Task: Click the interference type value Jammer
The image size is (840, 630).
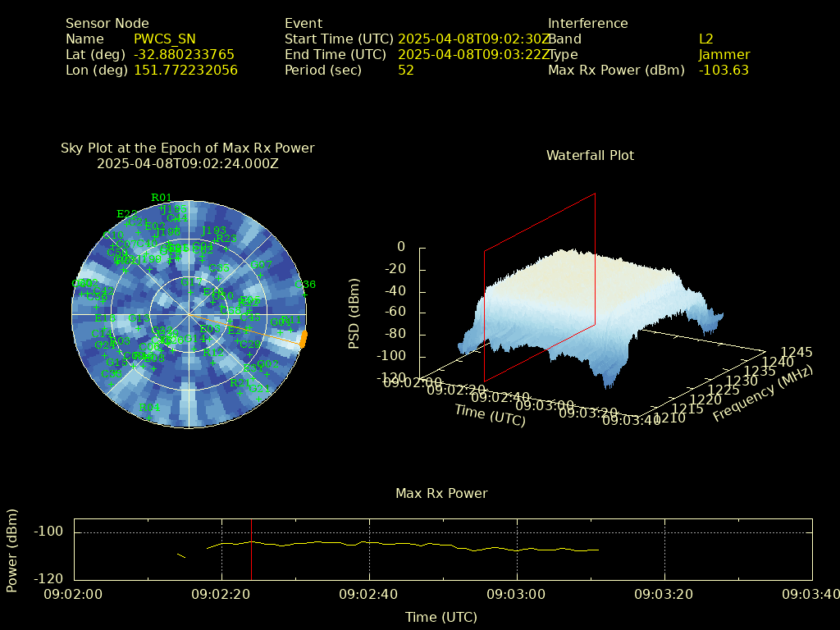Action: coord(724,54)
